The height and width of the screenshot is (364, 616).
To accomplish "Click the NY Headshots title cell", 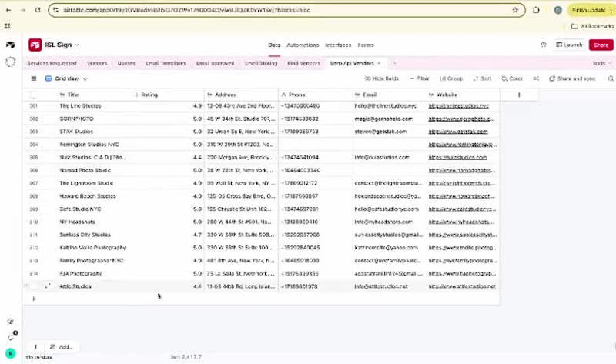I will pyautogui.click(x=94, y=222).
